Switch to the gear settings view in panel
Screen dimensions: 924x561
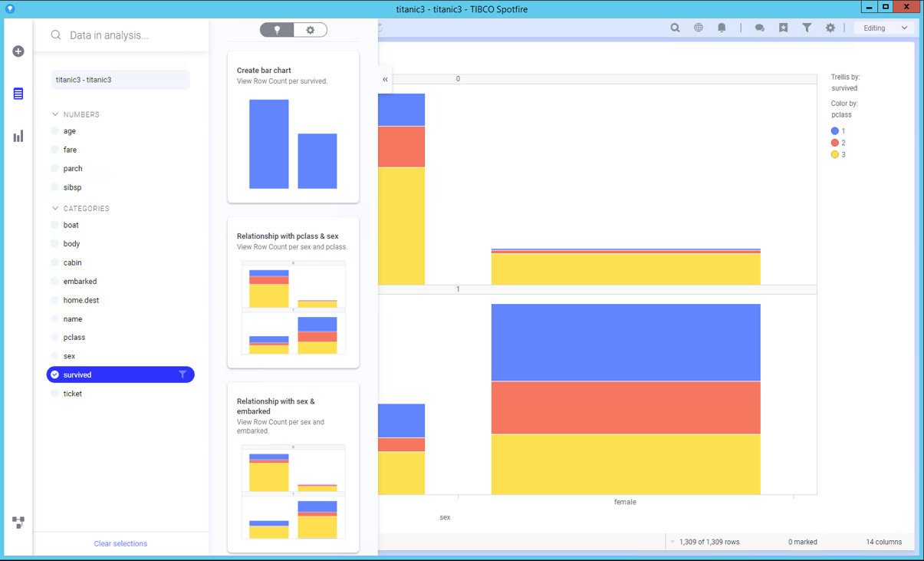[311, 29]
